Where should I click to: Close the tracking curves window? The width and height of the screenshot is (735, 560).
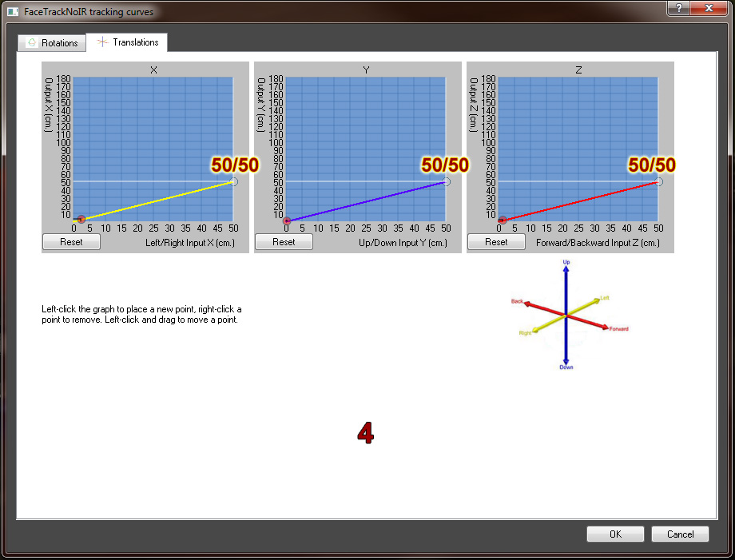point(709,8)
